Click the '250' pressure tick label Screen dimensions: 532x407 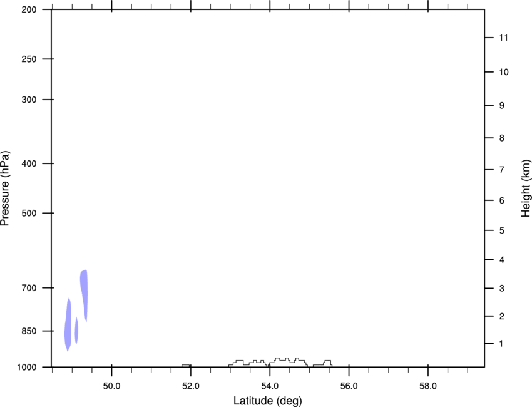(x=29, y=59)
